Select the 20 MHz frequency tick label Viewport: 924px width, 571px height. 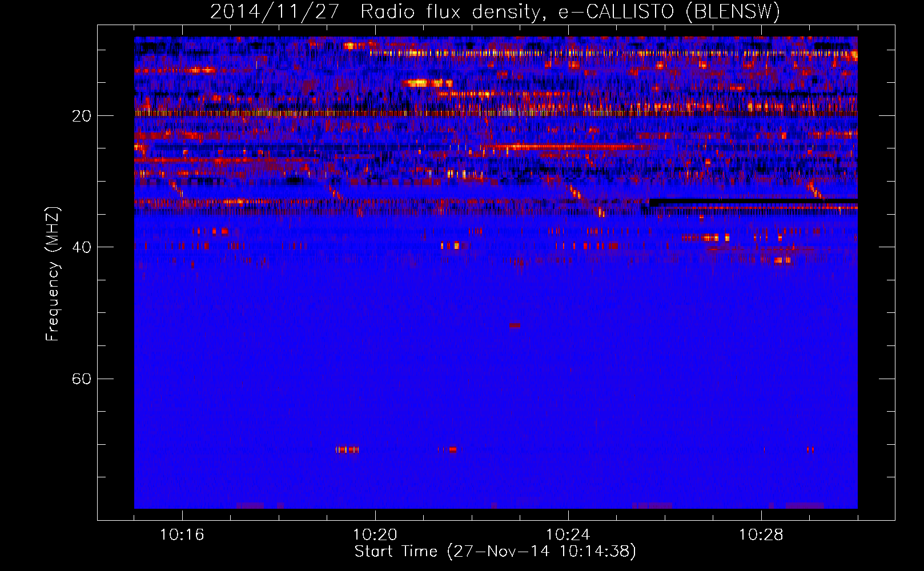pos(82,116)
